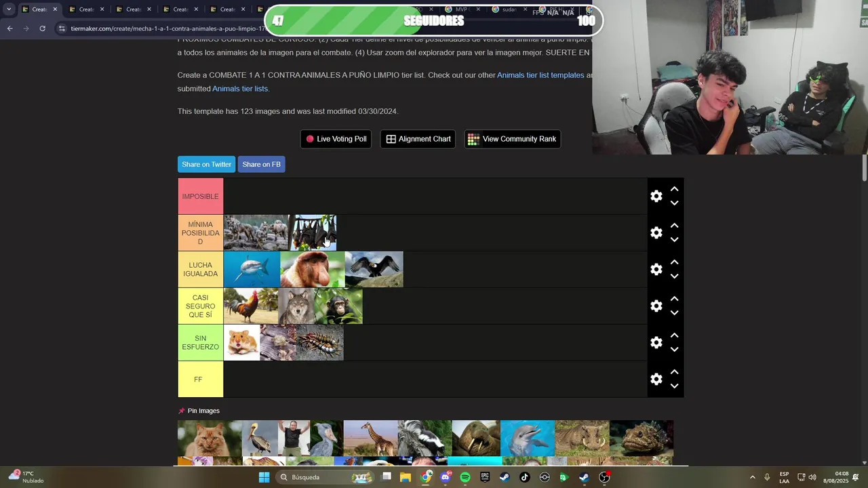Click the red IMPOSIBLE tier label
This screenshot has height=488, width=868.
(200, 197)
